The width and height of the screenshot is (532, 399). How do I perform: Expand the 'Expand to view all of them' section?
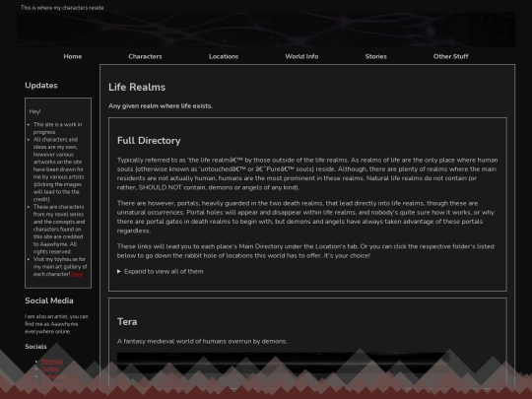point(161,272)
